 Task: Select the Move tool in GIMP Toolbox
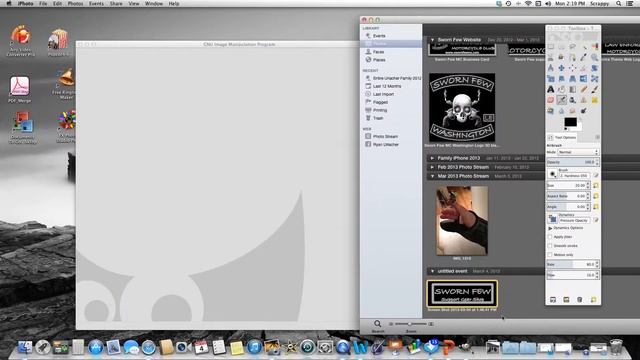click(x=561, y=68)
